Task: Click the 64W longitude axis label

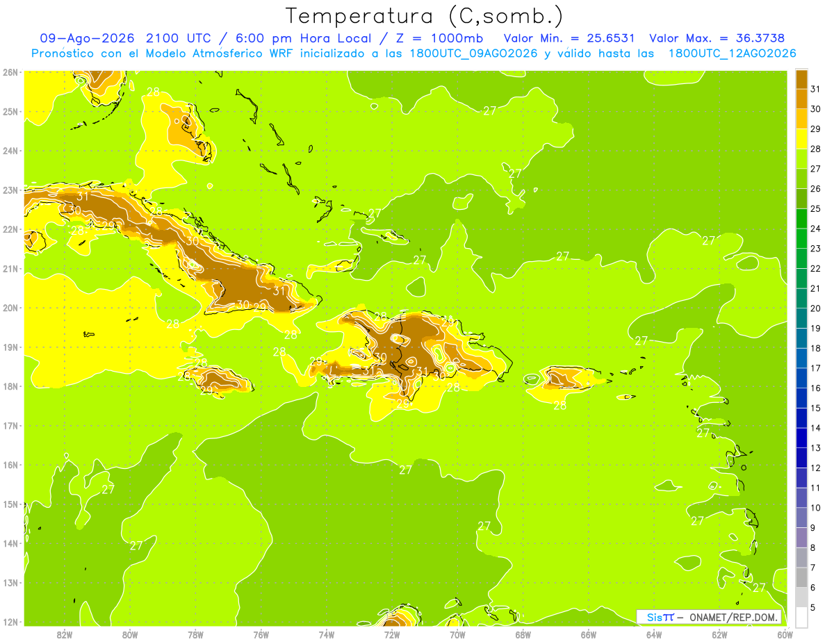Action: point(654,634)
